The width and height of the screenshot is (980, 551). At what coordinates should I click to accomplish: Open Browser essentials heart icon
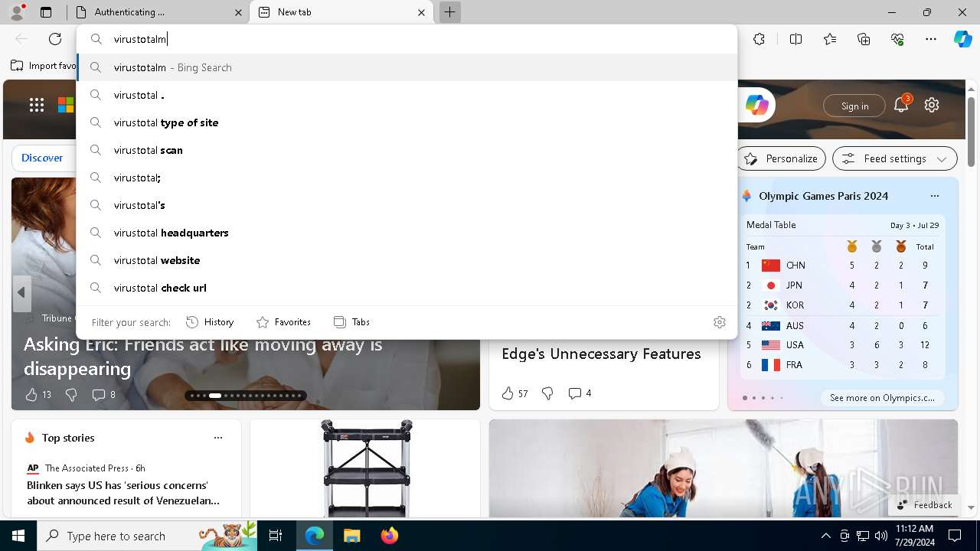coord(897,39)
